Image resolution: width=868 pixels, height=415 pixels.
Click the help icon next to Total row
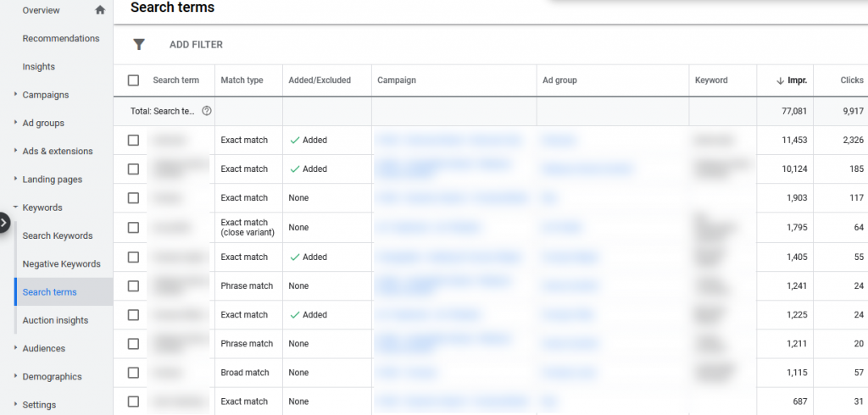point(207,111)
